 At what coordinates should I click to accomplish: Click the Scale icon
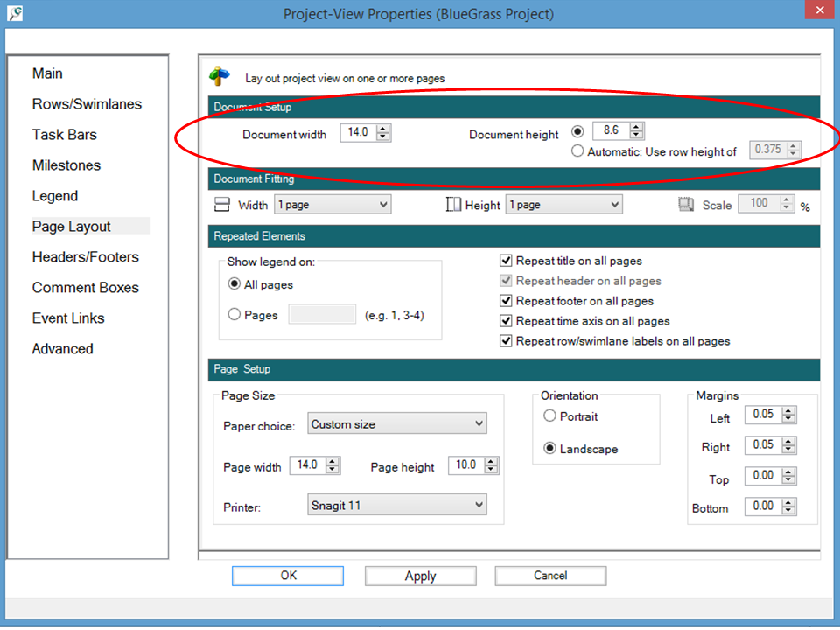pos(686,205)
